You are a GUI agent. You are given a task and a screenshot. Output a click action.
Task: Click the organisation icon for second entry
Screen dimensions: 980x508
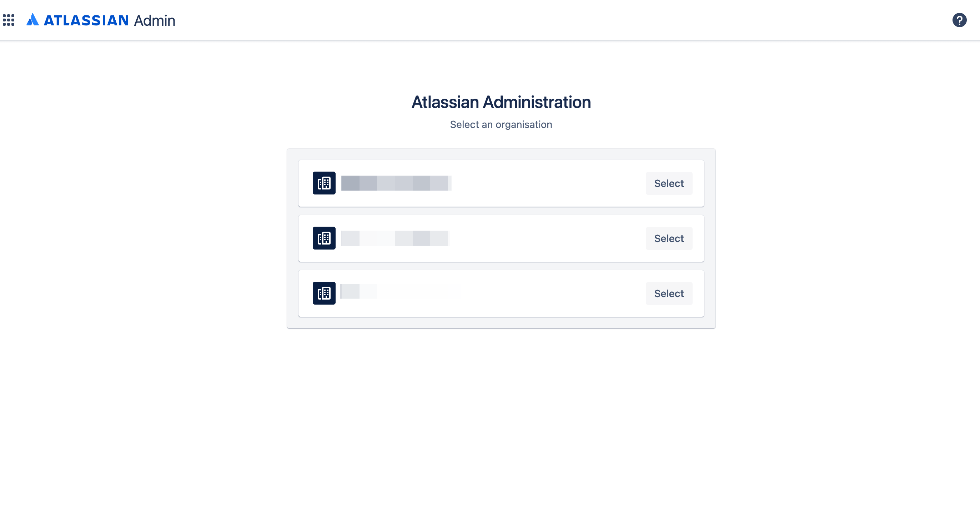[x=323, y=238]
